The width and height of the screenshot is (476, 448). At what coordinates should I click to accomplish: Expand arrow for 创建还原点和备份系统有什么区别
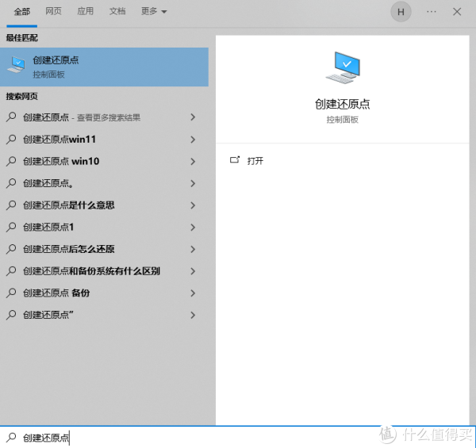[x=193, y=271]
